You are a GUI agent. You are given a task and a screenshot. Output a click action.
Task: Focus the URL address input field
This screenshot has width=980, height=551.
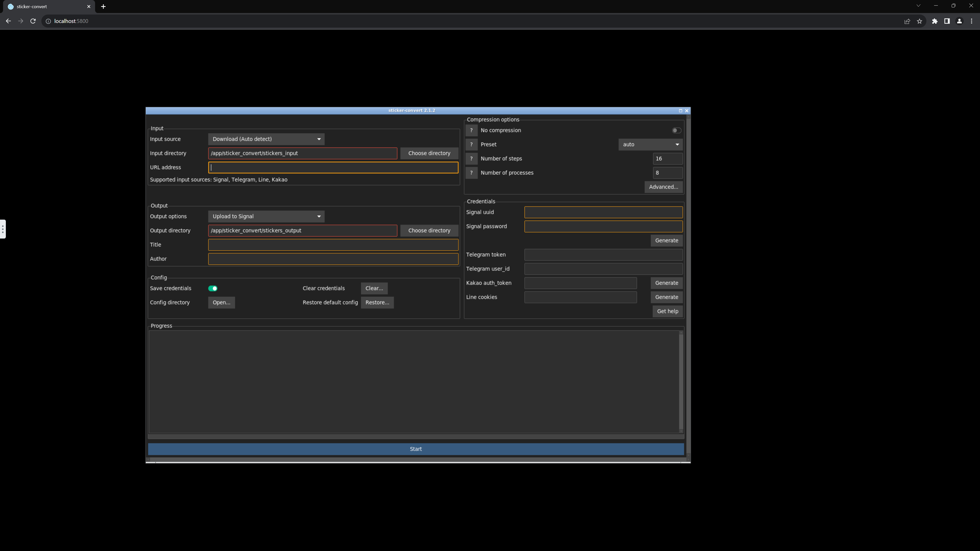[333, 167]
